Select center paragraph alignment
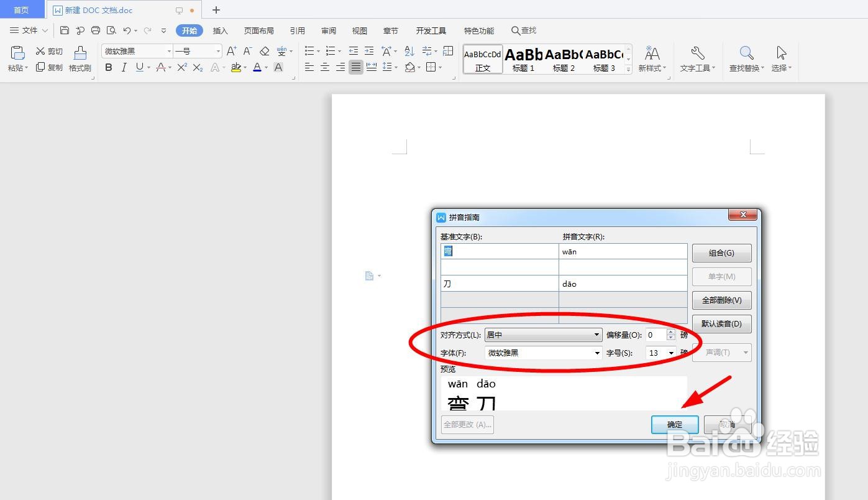Image resolution: width=868 pixels, height=500 pixels. (324, 67)
